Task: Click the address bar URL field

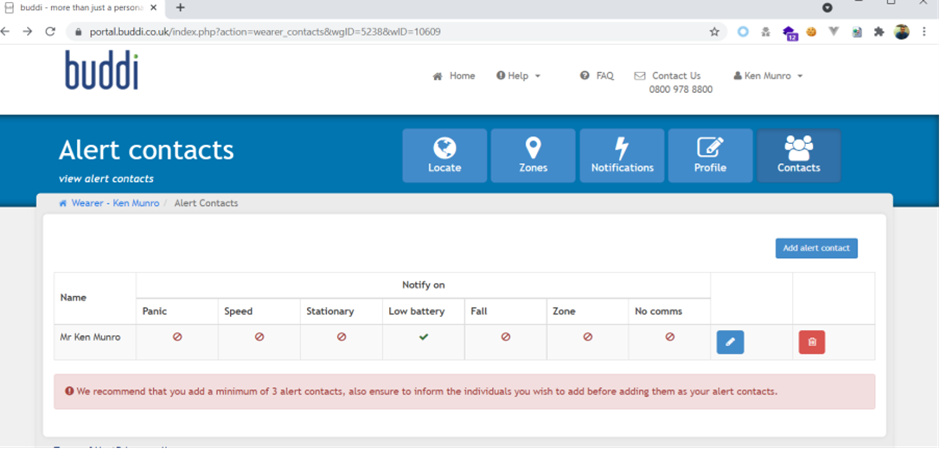Action: pos(396,32)
